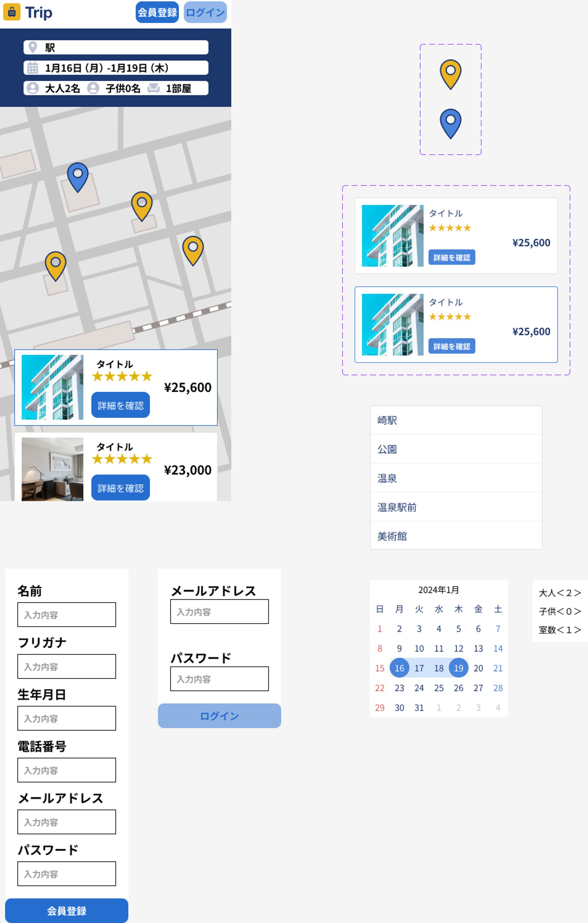Viewport: 588px width, 923px height.
Task: Click the calendar icon beside the date range
Action: [x=33, y=67]
